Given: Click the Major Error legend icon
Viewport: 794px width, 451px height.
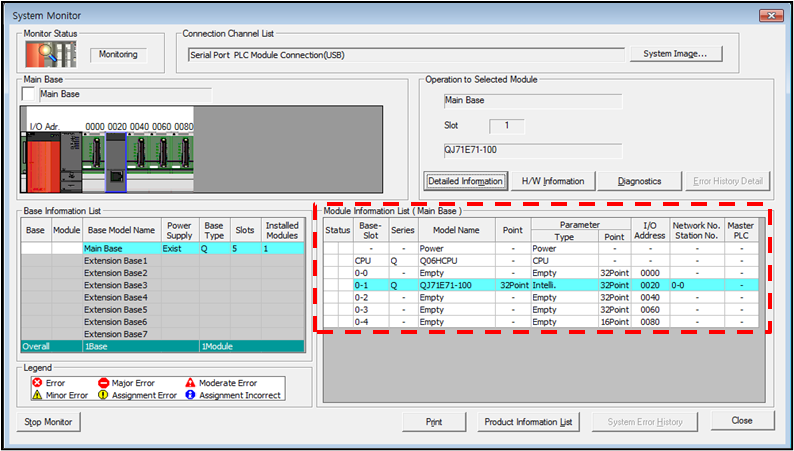Looking at the screenshot, I should click(x=103, y=383).
